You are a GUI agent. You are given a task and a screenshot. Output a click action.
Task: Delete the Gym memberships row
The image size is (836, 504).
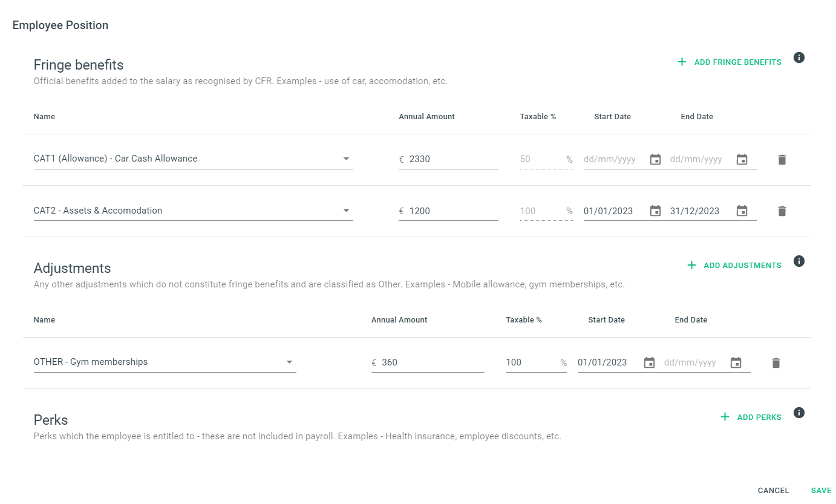(x=776, y=363)
